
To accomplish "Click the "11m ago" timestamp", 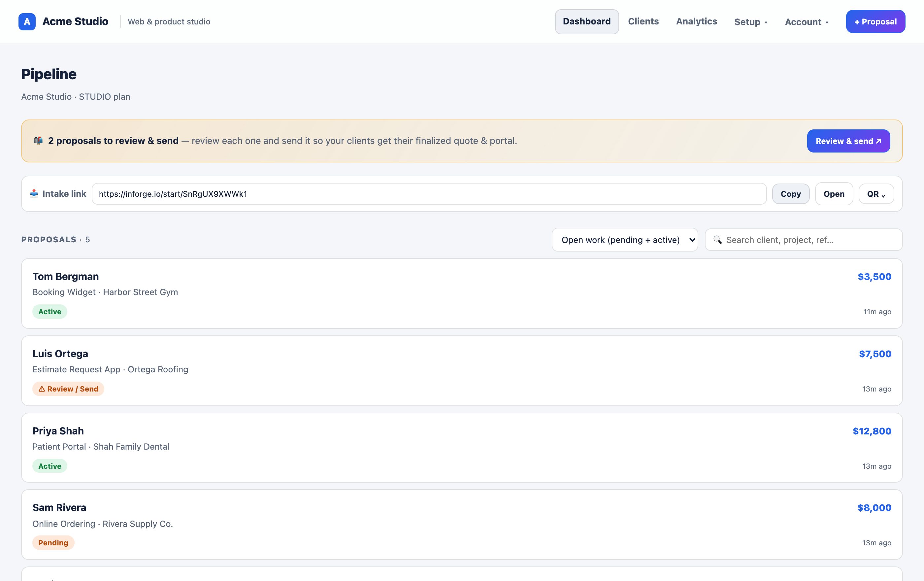I will (x=877, y=312).
